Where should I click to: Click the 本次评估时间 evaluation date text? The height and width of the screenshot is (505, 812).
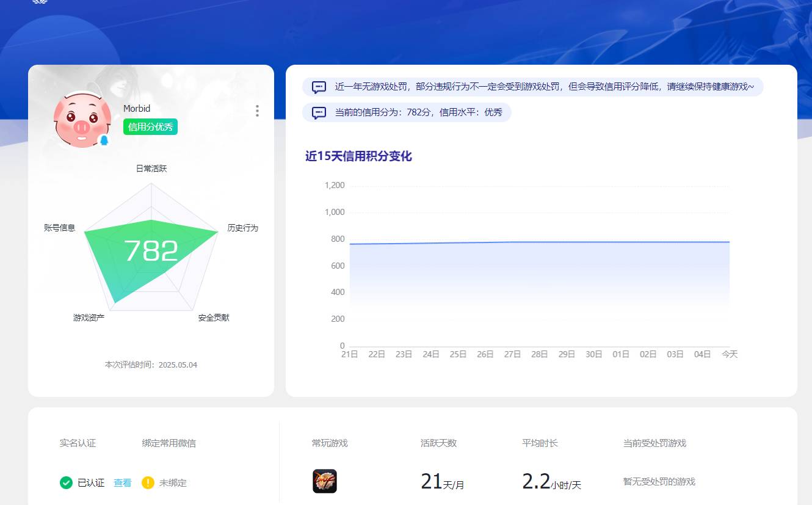pos(151,365)
